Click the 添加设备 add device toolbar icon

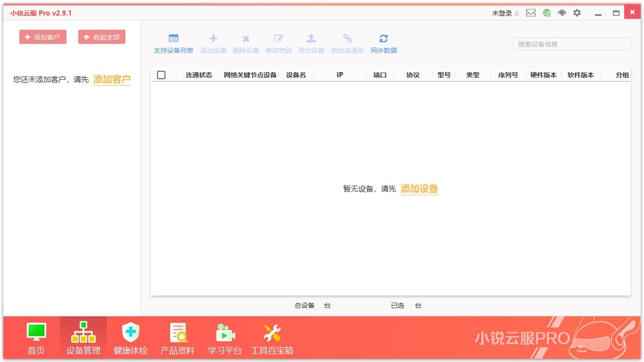213,42
